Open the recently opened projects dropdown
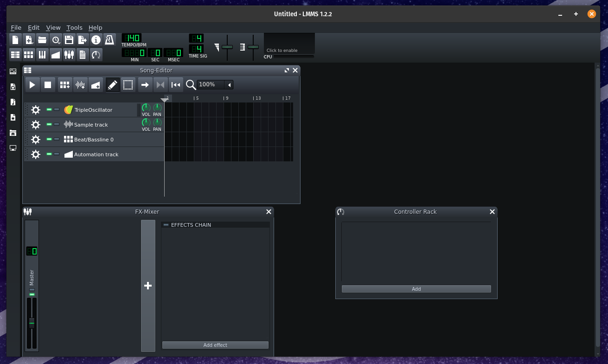 click(56, 40)
